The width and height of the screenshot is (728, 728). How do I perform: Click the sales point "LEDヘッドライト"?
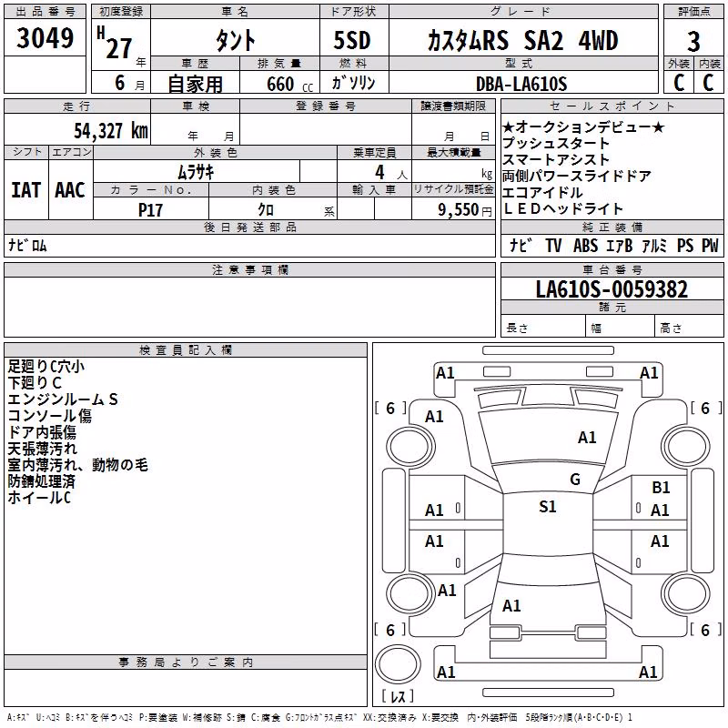[562, 209]
